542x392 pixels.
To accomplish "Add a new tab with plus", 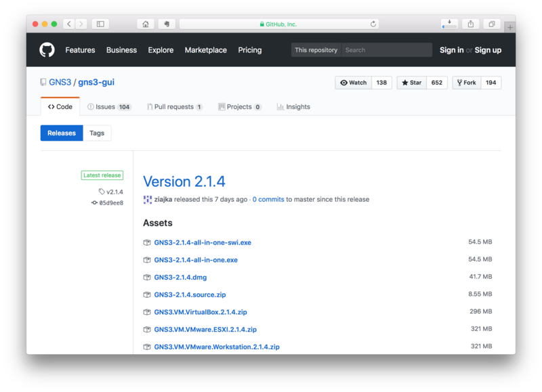I will (510, 27).
